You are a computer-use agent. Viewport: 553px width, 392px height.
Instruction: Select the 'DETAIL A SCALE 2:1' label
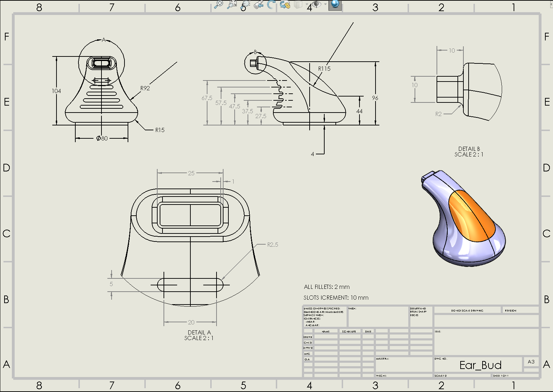199,335
